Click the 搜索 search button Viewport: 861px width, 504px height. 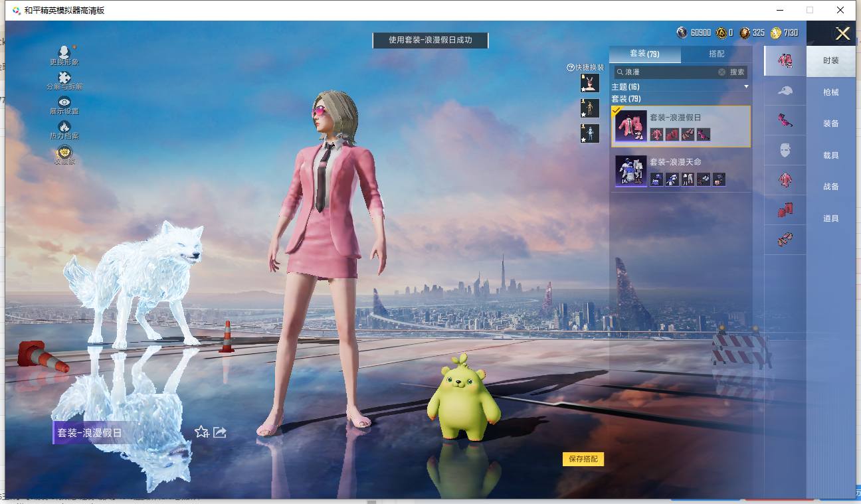[x=737, y=72]
